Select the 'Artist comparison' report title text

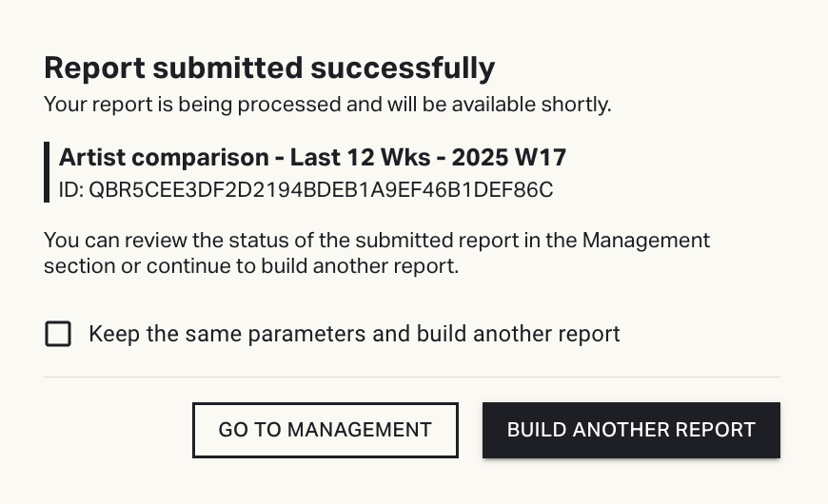point(164,157)
